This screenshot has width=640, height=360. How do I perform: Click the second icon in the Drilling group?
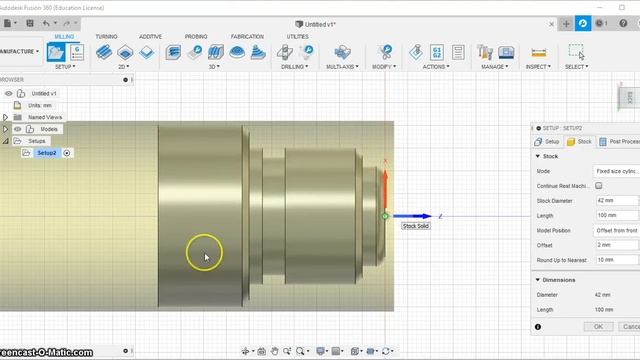coord(306,52)
